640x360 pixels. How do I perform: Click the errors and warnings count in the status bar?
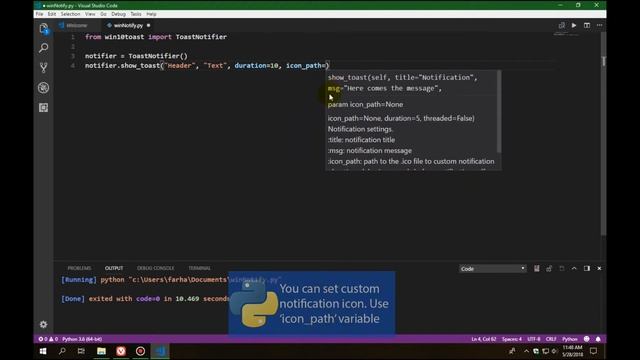(x=48, y=339)
